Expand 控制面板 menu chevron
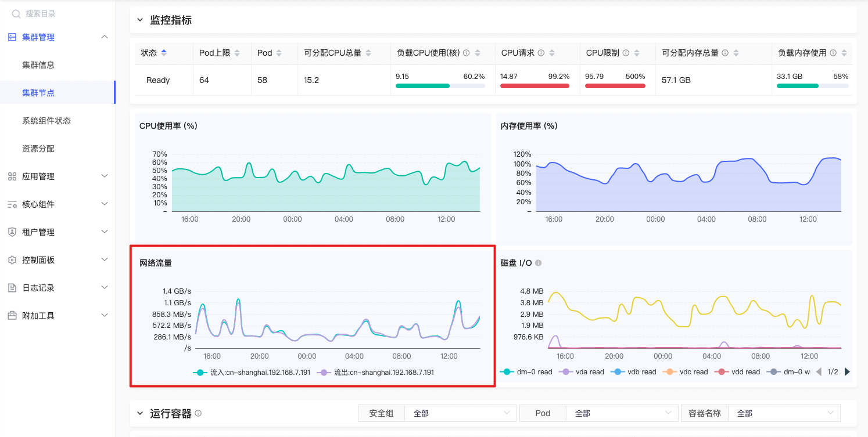This screenshot has height=437, width=868. [105, 260]
